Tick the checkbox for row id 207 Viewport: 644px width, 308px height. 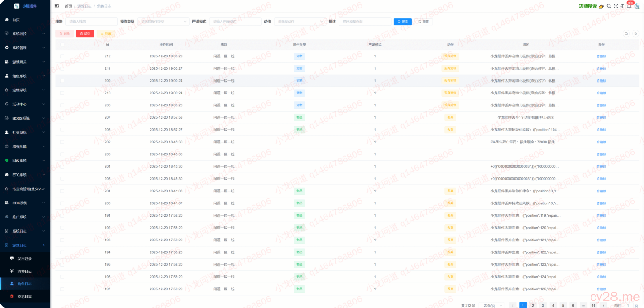click(62, 118)
